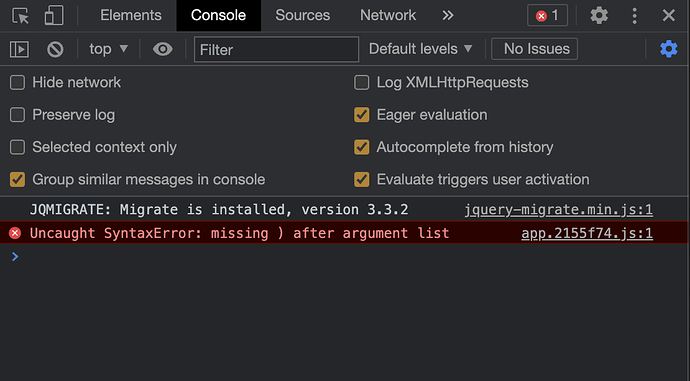Open the Default levels dropdown
690x381 pixels.
tap(421, 49)
